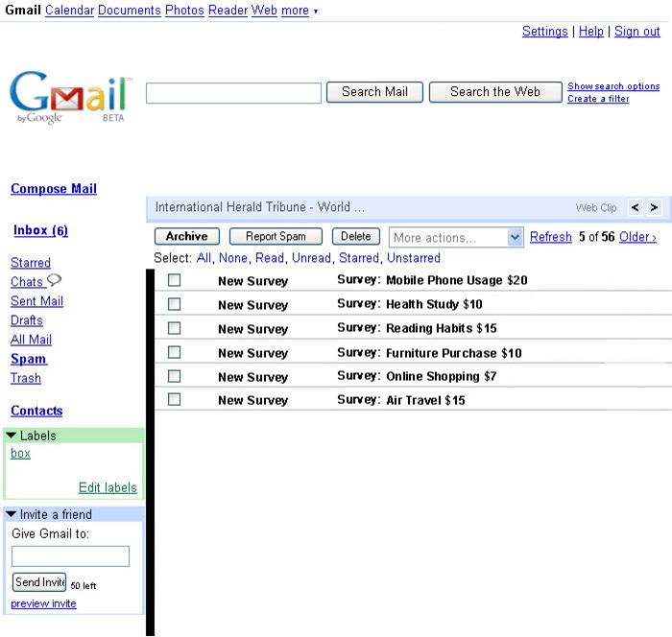The image size is (672, 637).
Task: Show search options
Action: 613,86
